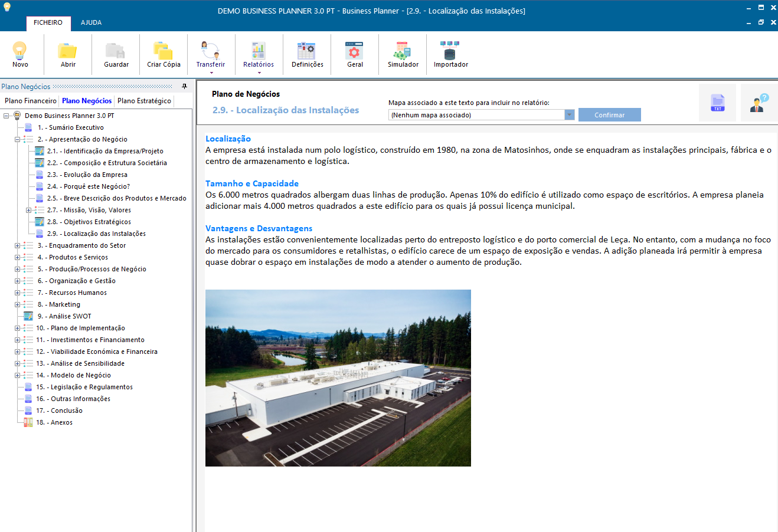Select 12. Viabilidade Económica e Financeira

tap(97, 352)
